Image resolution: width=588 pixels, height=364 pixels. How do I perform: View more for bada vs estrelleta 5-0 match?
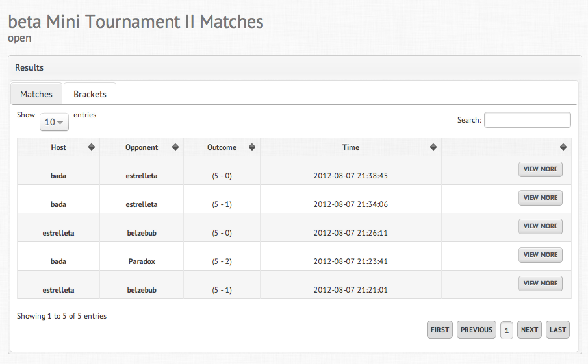tap(541, 169)
